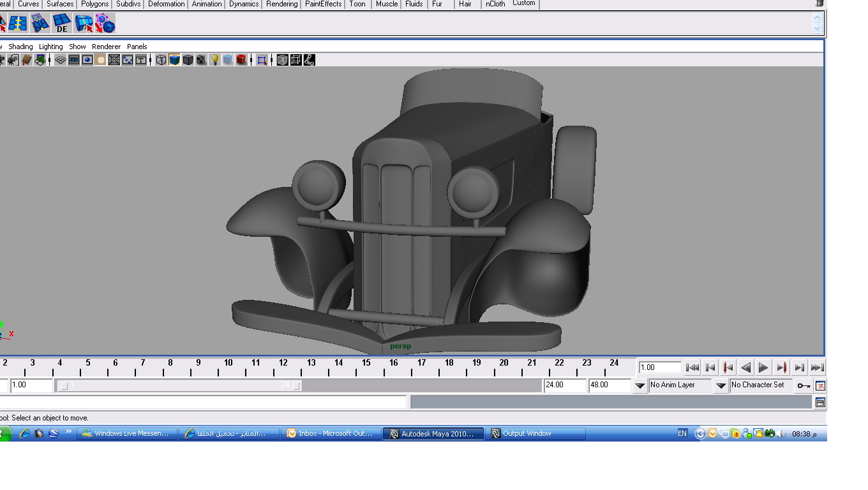This screenshot has width=868, height=490.
Task: Open animation preferences button
Action: (821, 386)
